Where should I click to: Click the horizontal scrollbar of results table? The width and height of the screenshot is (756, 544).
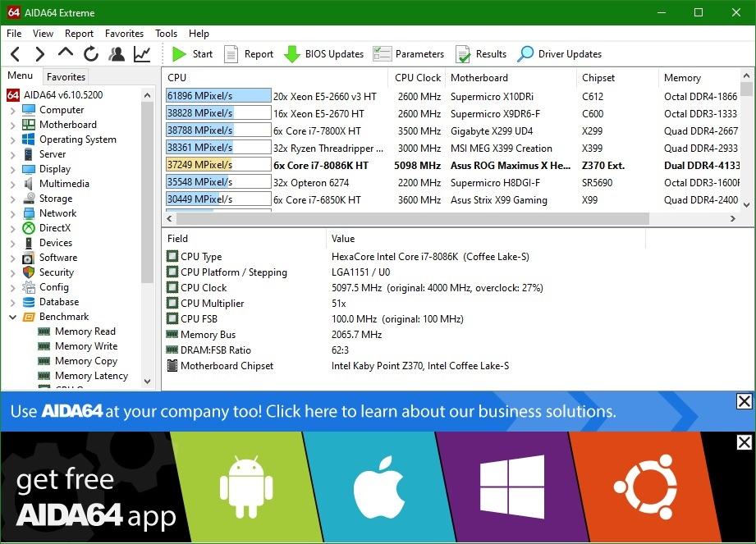[x=412, y=218]
